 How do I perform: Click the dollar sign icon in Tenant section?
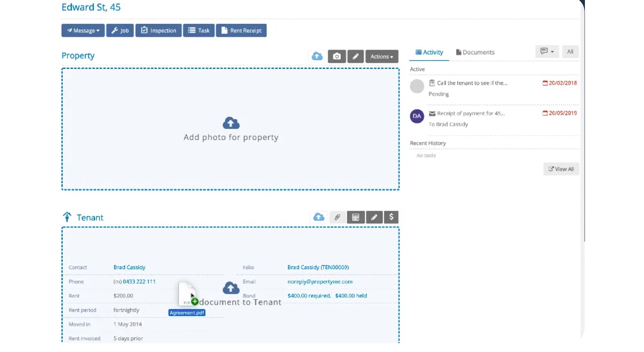click(x=391, y=217)
